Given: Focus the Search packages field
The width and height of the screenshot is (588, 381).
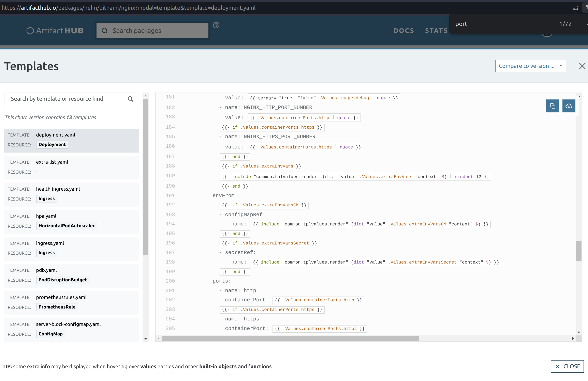Looking at the screenshot, I should click(x=158, y=31).
